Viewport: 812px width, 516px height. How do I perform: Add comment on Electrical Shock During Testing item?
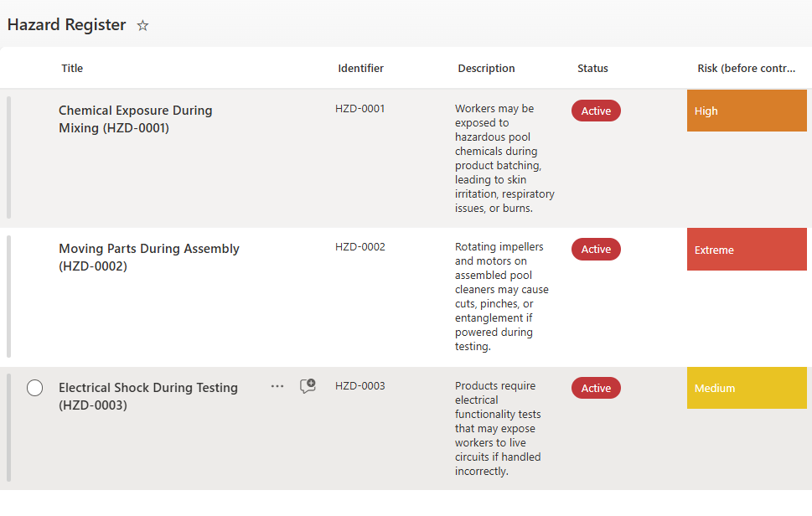click(308, 386)
